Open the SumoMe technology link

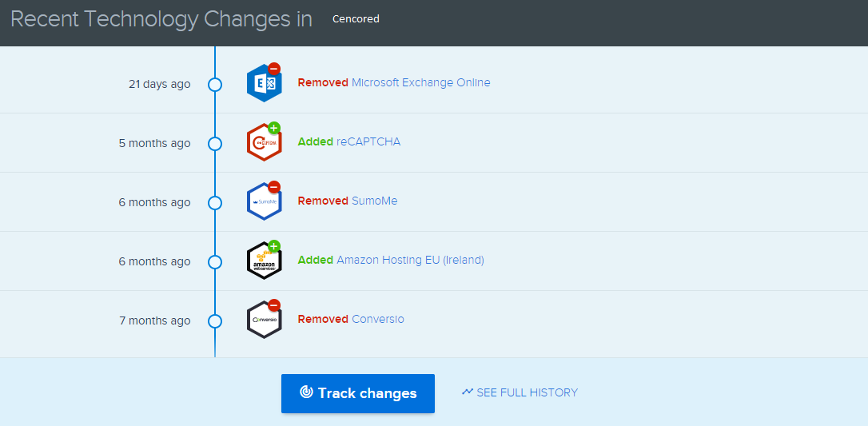[374, 201]
